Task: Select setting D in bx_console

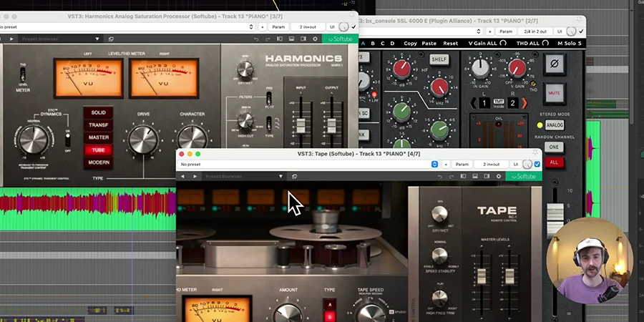Action: [x=392, y=43]
